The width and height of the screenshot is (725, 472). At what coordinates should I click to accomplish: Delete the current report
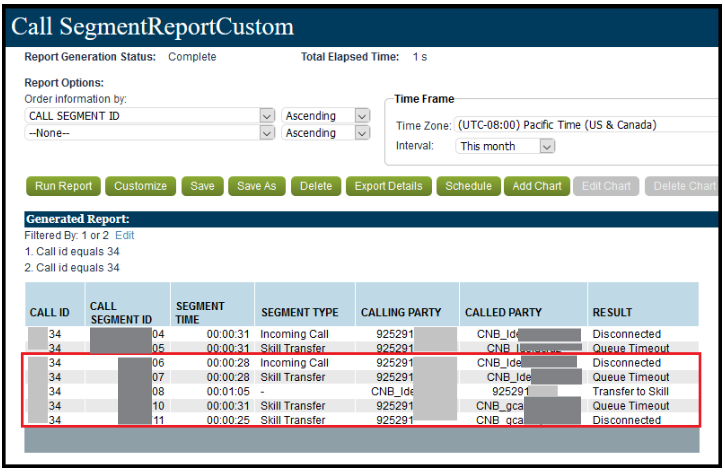(316, 186)
